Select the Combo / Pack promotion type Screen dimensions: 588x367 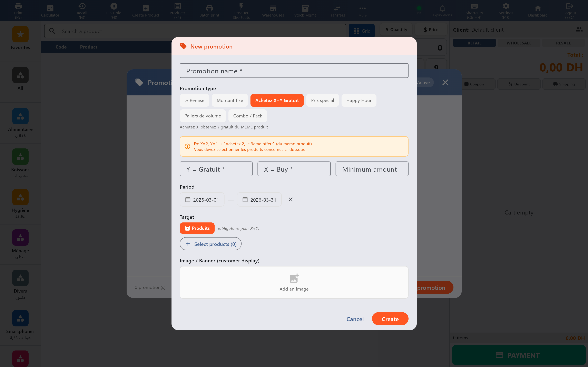click(247, 116)
